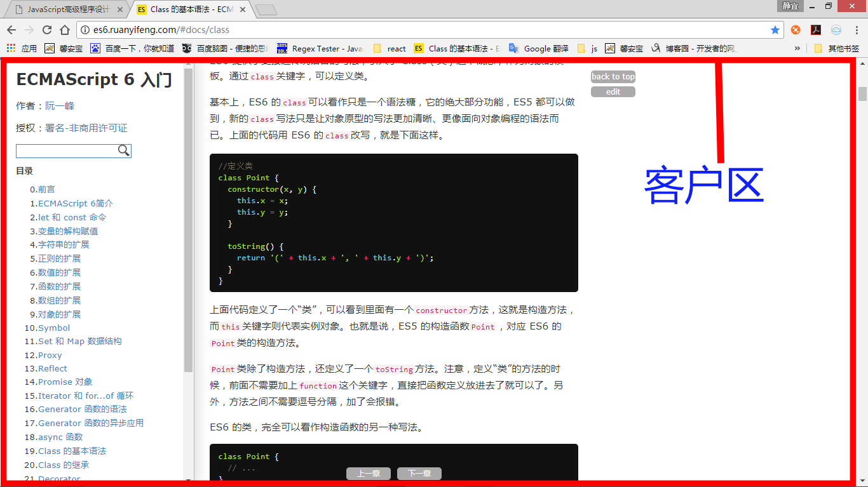Expand the hidden bookmarks overflow chevron
The width and height of the screenshot is (868, 487).
pos(797,48)
